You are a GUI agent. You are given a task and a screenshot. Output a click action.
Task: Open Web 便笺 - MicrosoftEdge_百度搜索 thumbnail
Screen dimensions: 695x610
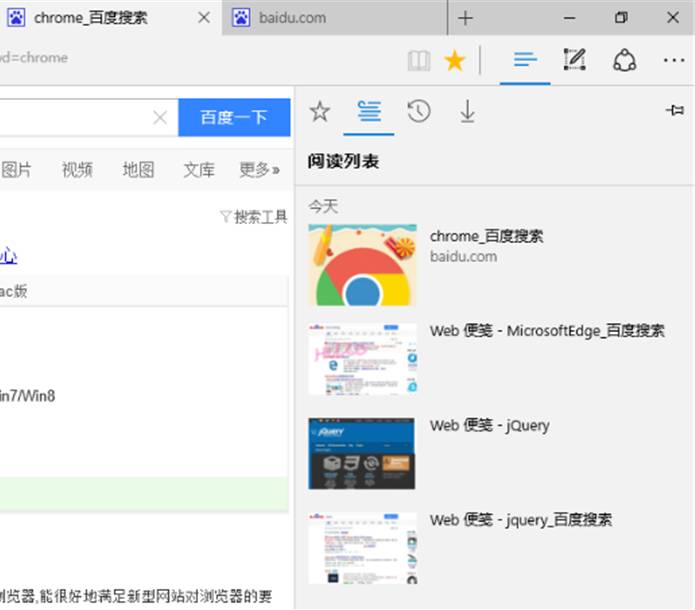363,359
